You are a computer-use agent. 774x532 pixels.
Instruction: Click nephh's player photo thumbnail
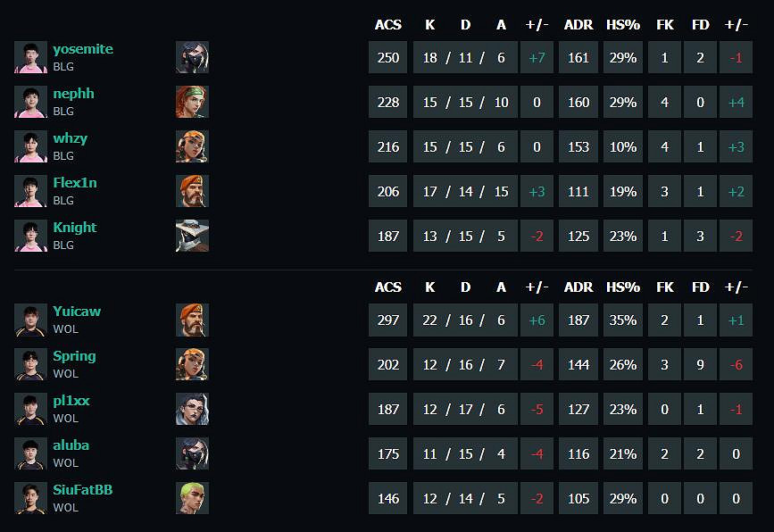30,102
